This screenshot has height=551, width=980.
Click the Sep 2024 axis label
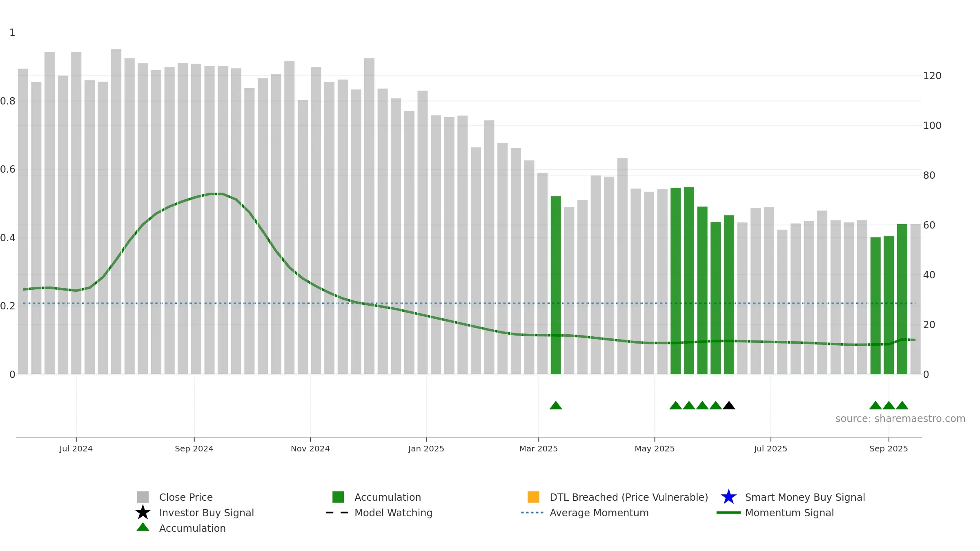(194, 449)
